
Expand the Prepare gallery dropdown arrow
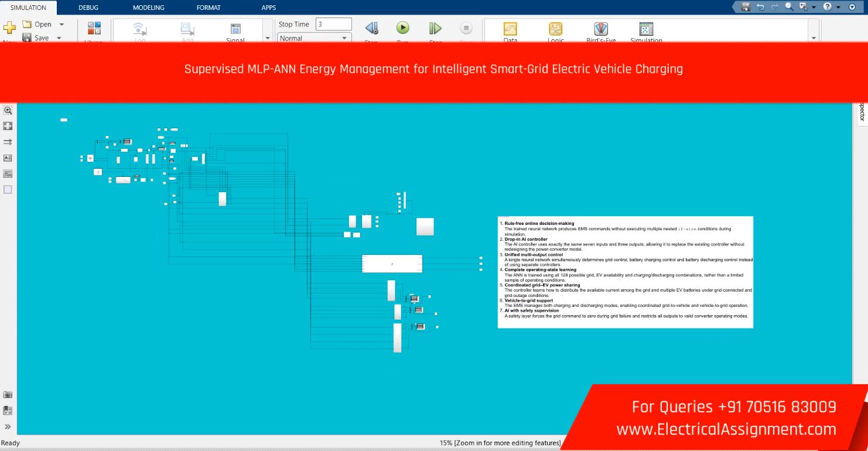pos(268,38)
